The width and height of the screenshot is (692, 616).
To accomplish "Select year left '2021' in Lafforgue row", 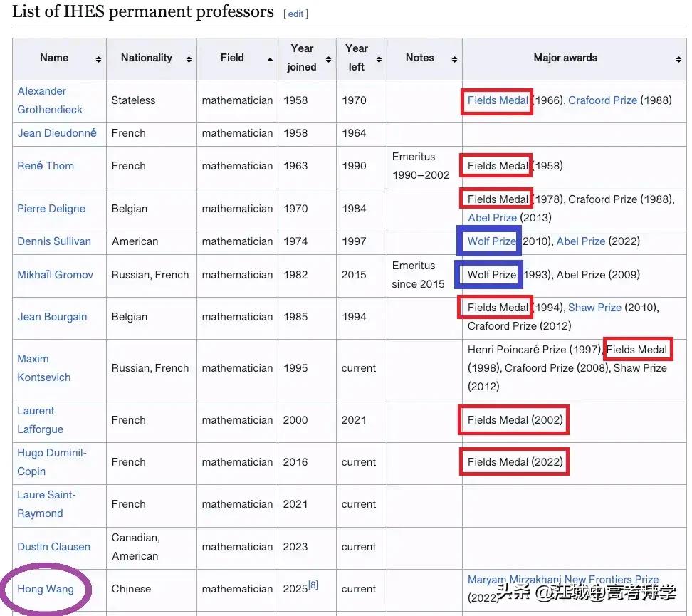I will click(x=354, y=420).
